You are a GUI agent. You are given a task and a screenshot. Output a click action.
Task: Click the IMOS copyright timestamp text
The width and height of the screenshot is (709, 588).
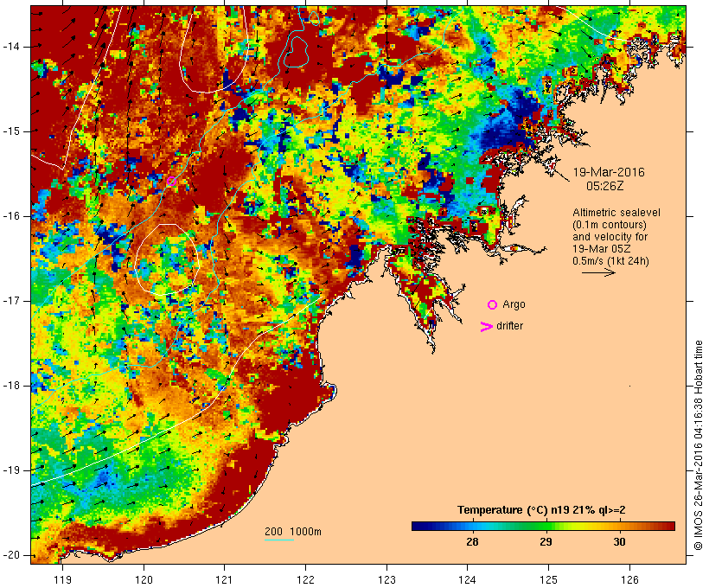[698, 445]
